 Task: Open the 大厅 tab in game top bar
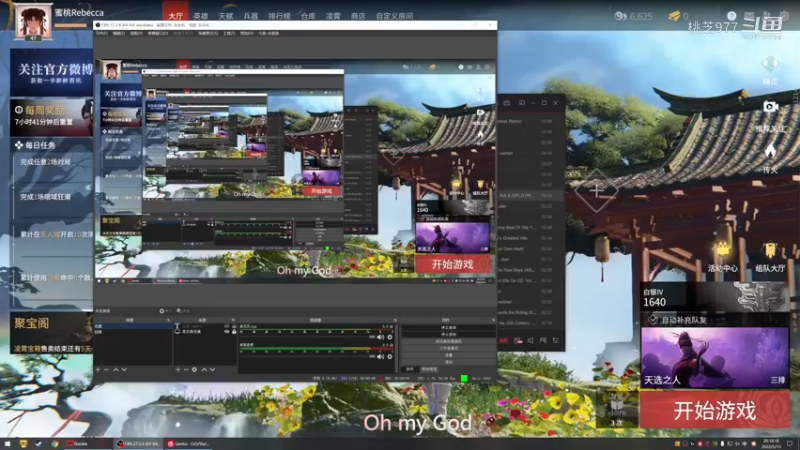176,16
